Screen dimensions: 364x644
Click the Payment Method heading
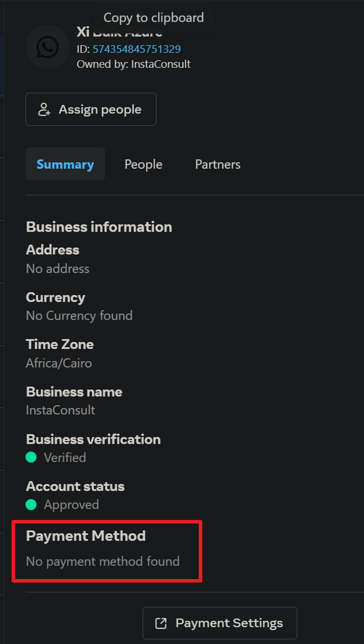point(86,536)
